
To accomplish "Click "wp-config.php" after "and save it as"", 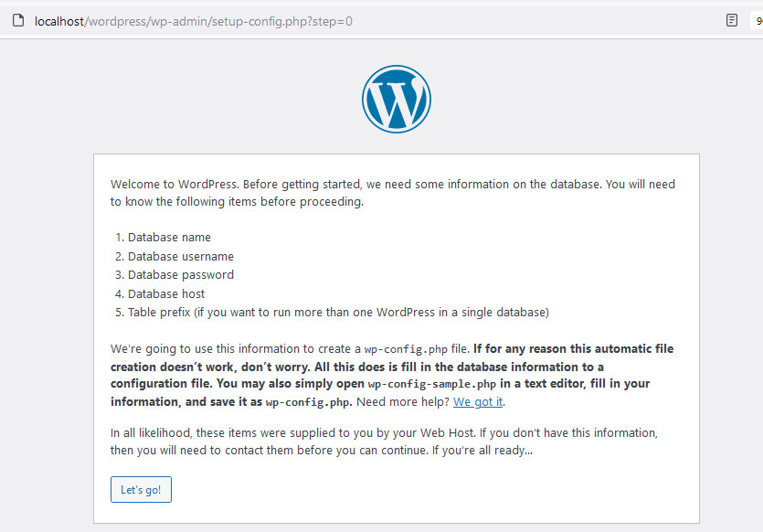I will (x=307, y=402).
